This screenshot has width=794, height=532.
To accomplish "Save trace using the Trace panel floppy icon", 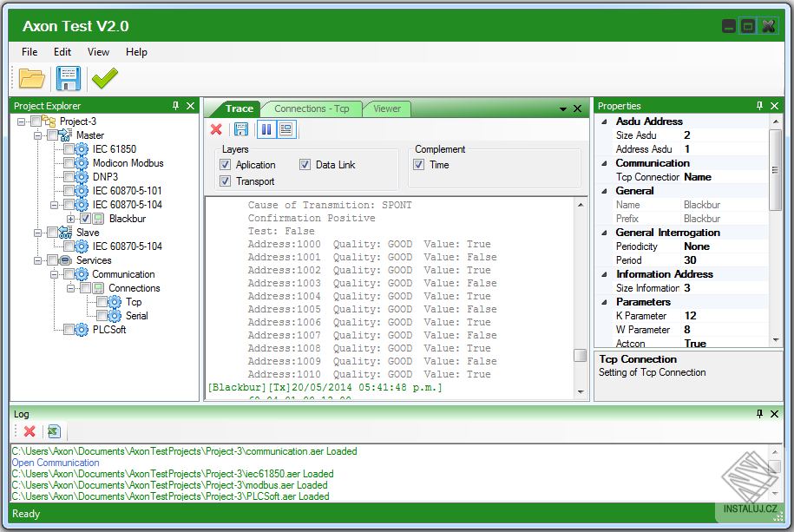I will click(x=241, y=129).
